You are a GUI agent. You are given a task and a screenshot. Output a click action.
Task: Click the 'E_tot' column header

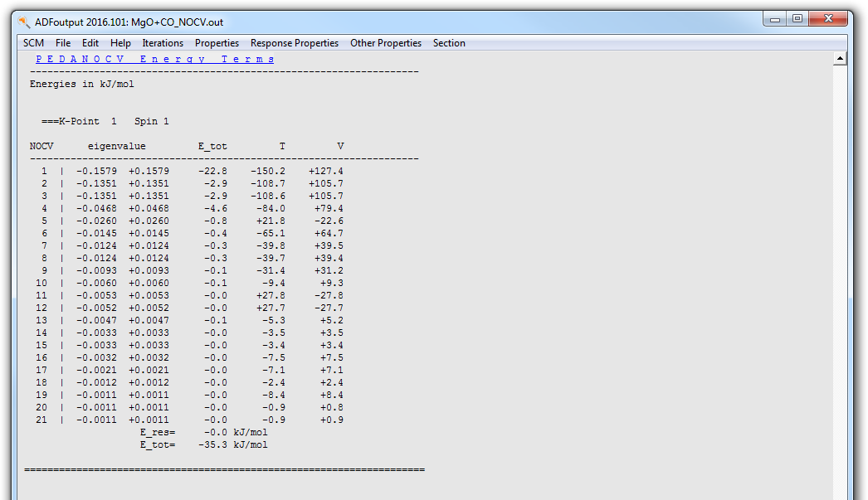212,147
